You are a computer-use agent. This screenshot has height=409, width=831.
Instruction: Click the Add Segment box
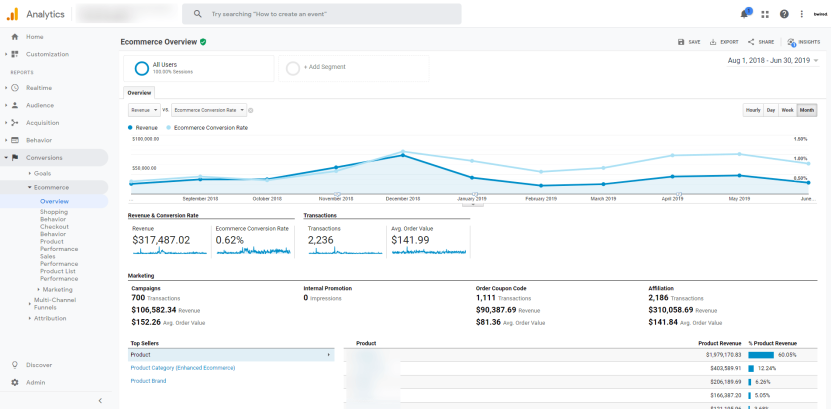[353, 68]
